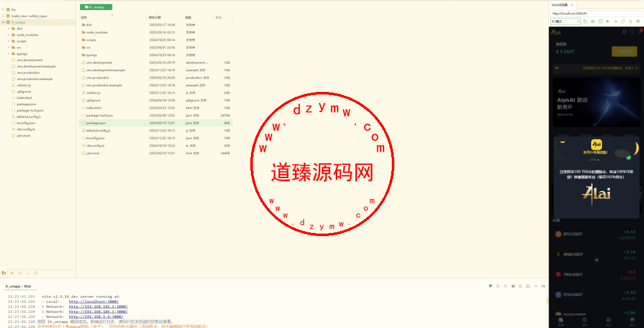
Task: Expand the scripts folder in project tree
Action: point(8,41)
